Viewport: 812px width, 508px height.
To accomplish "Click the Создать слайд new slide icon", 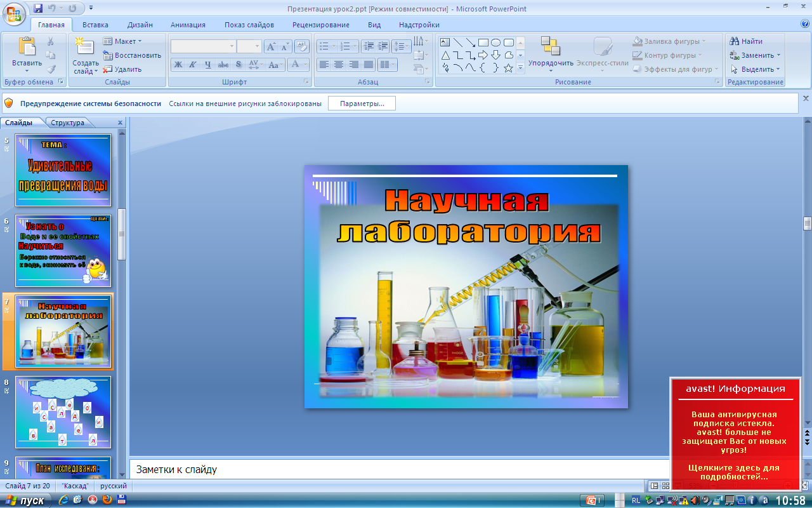I will [84, 47].
